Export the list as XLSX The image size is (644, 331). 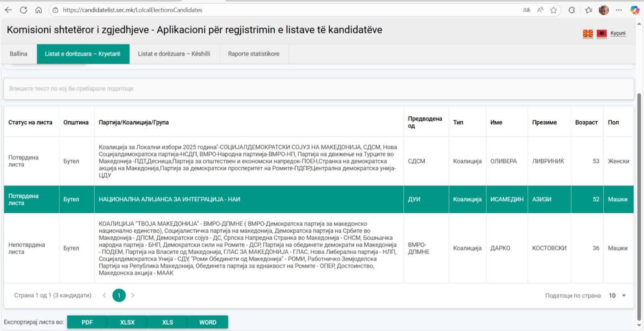pos(127,322)
